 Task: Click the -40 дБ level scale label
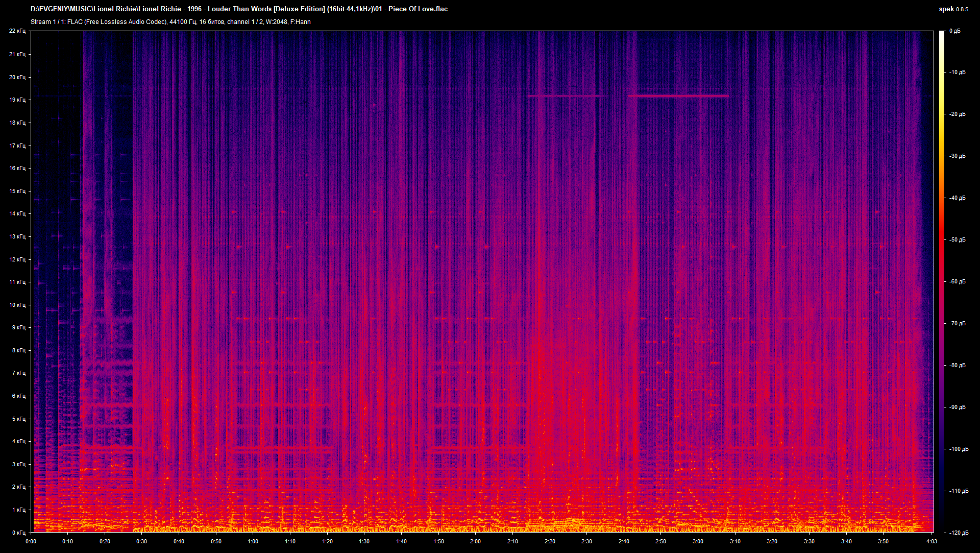click(x=958, y=198)
